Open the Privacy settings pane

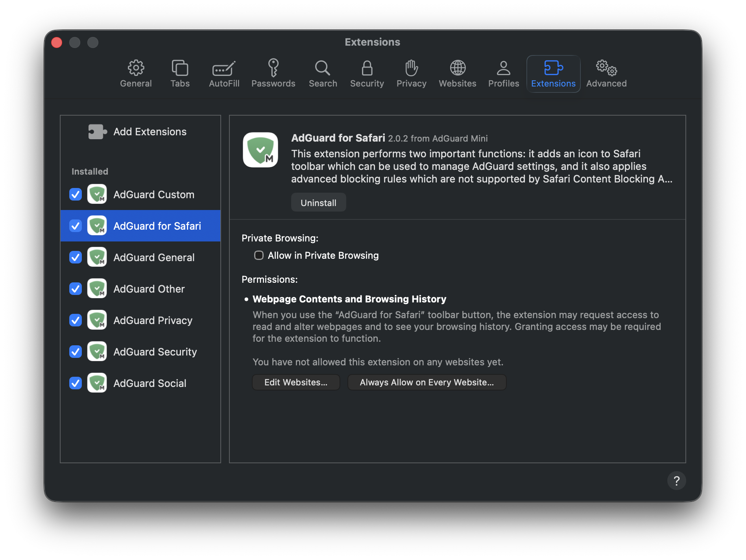411,73
